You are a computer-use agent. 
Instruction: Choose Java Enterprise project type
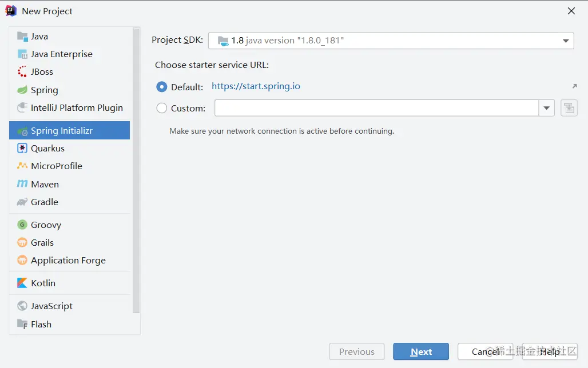coord(69,54)
